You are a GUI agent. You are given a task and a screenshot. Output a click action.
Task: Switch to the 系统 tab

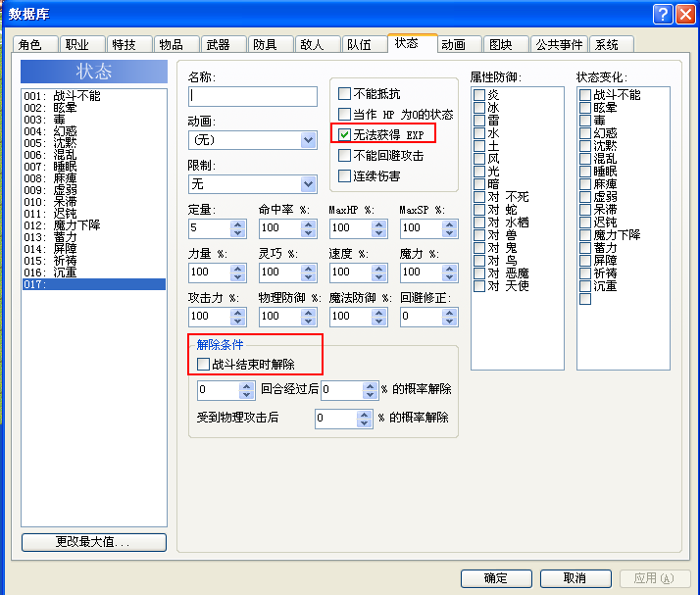click(611, 45)
